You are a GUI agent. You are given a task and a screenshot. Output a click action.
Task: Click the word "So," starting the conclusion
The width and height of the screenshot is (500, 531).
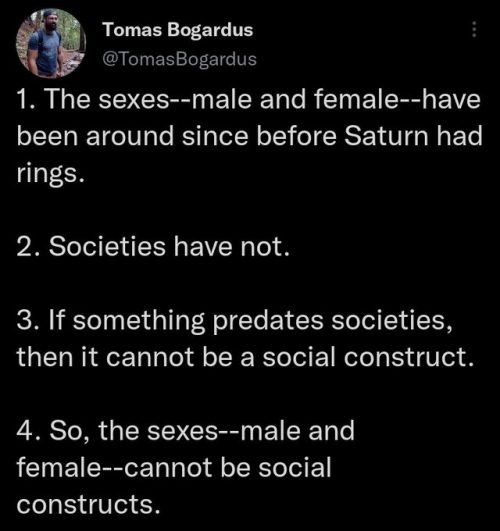[70, 432]
